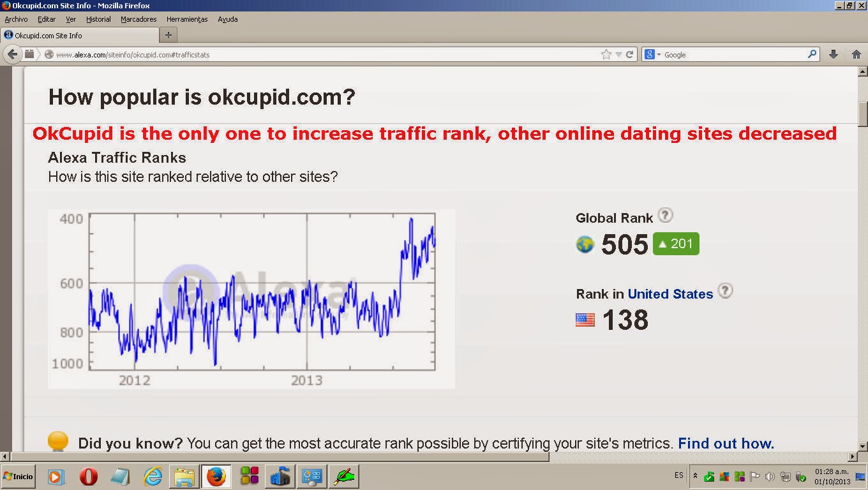
Task: Click the vertical scrollbar up arrow
Action: pos(862,71)
